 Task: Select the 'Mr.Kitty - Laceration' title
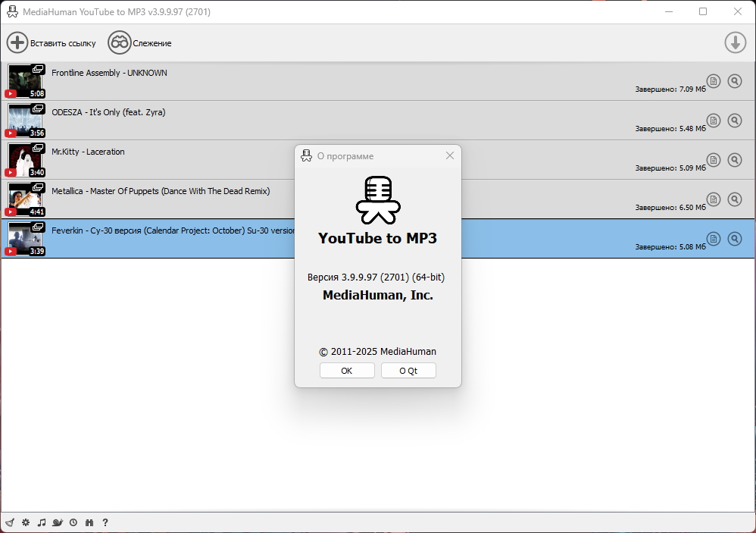point(88,152)
